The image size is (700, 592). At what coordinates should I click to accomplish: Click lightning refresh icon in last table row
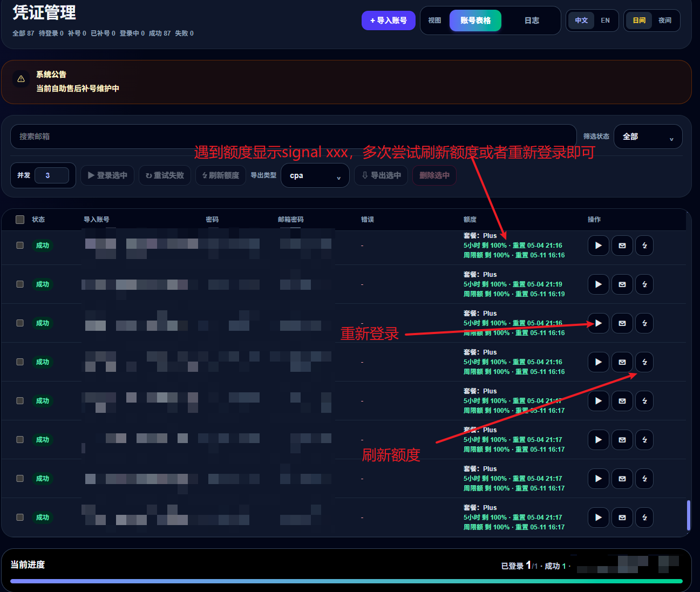click(x=644, y=518)
